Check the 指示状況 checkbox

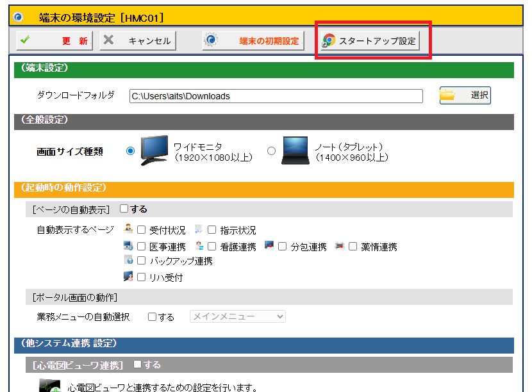click(212, 230)
